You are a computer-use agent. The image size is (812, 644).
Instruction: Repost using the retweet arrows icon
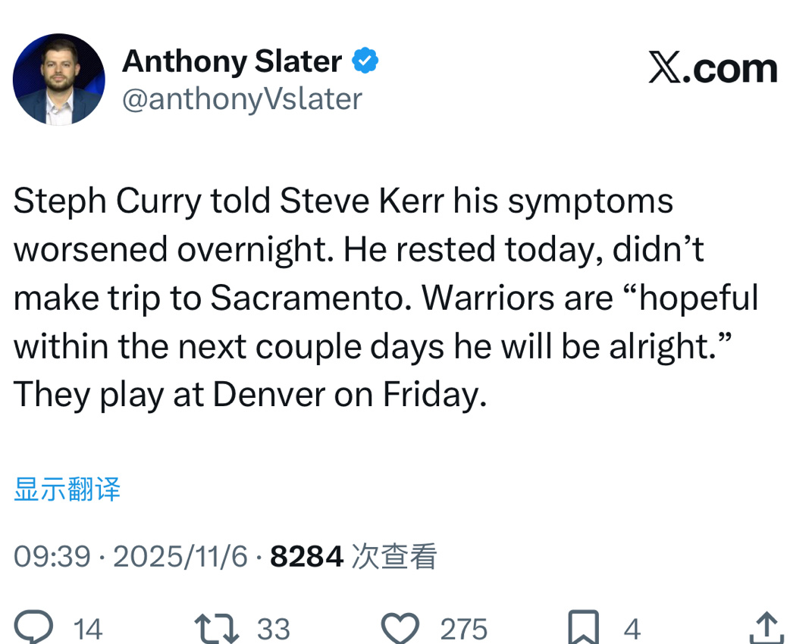pyautogui.click(x=217, y=628)
